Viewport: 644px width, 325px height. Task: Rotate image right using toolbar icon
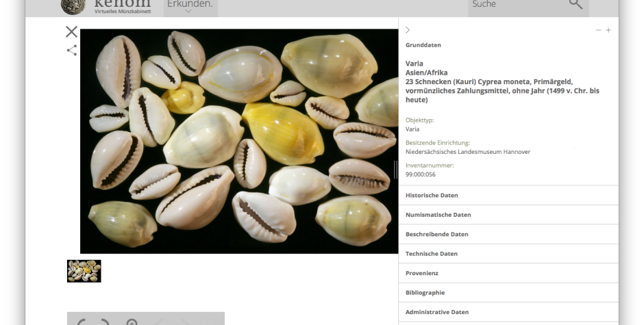point(106,322)
